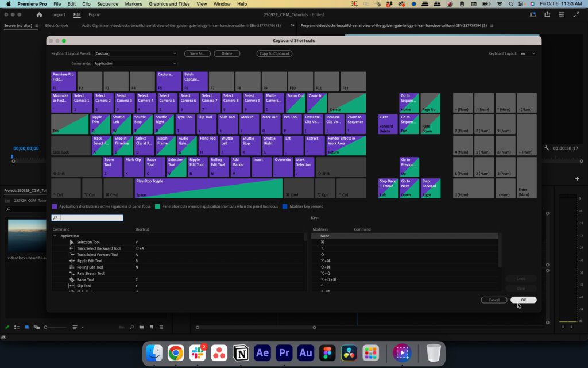The image size is (588, 368).
Task: Open the Home workspace icon in Premiere header
Action: pos(39,14)
